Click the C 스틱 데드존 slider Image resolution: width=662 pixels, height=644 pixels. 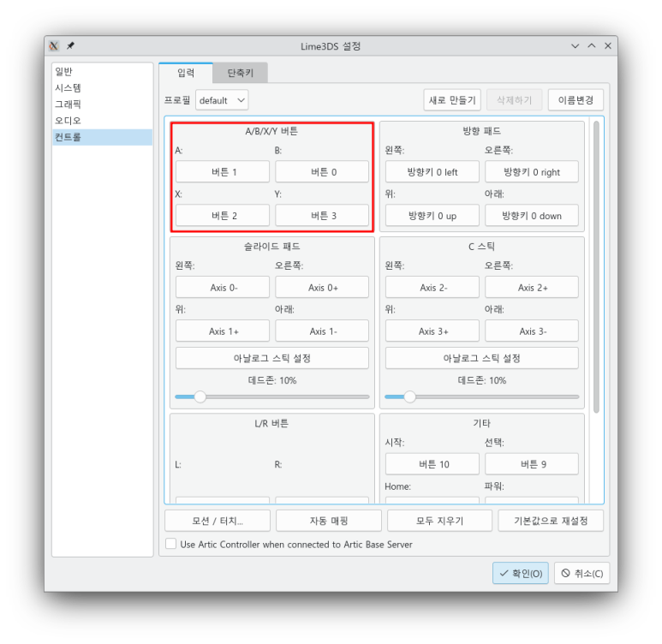point(482,397)
